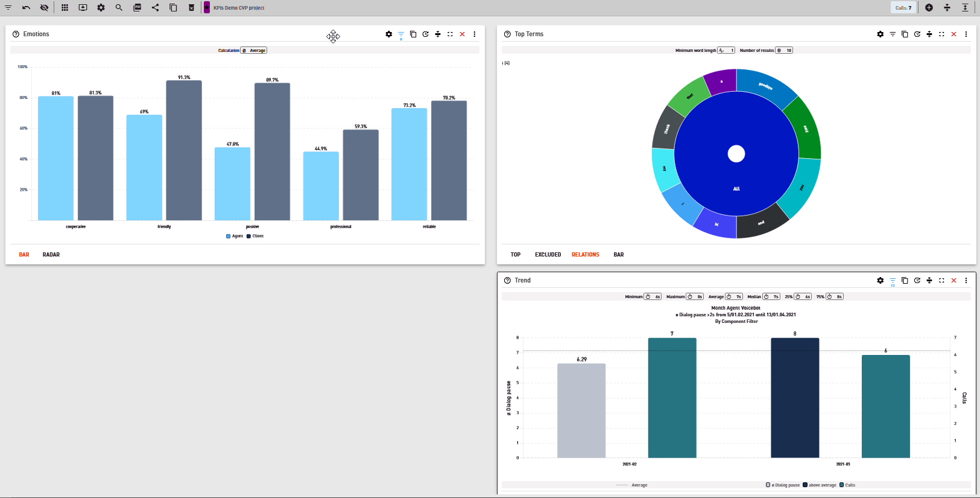This screenshot has width=980, height=498.
Task: Click the expand-all icon at top right
Action: [x=965, y=8]
